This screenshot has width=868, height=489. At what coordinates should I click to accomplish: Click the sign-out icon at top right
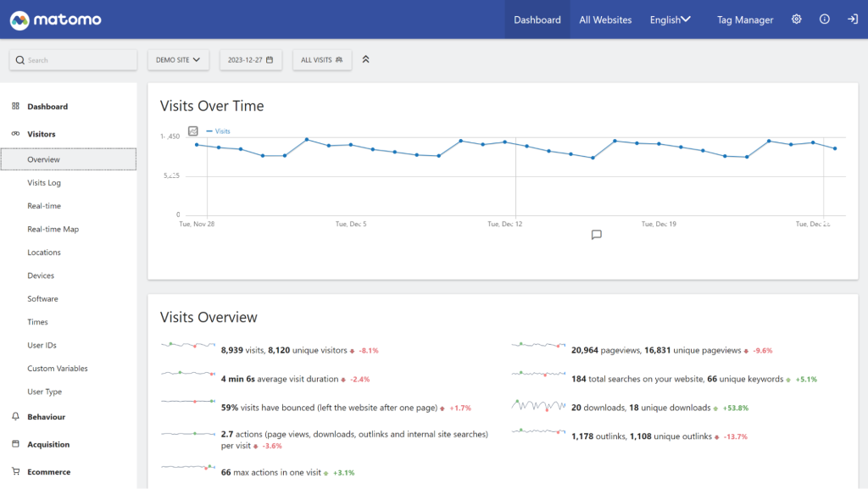click(854, 19)
